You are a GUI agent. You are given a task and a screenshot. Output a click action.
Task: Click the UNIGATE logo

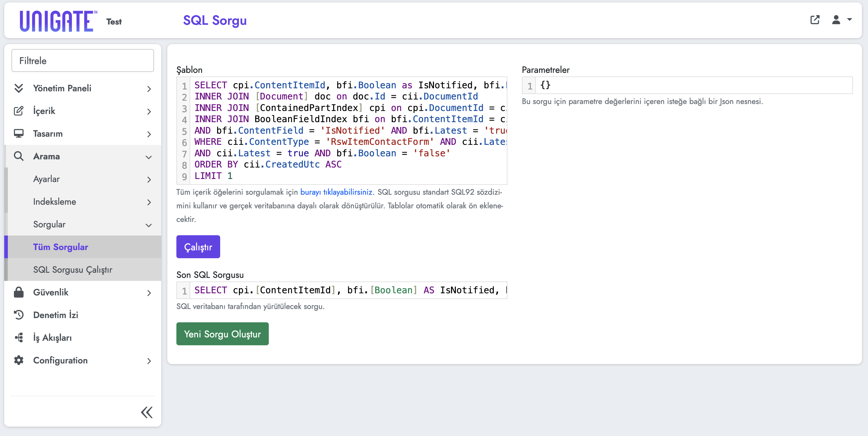point(58,21)
